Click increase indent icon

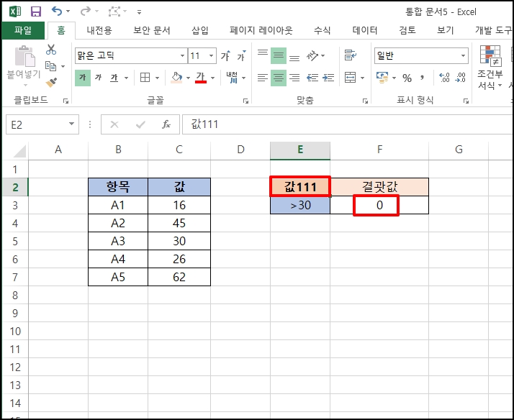pyautogui.click(x=328, y=78)
